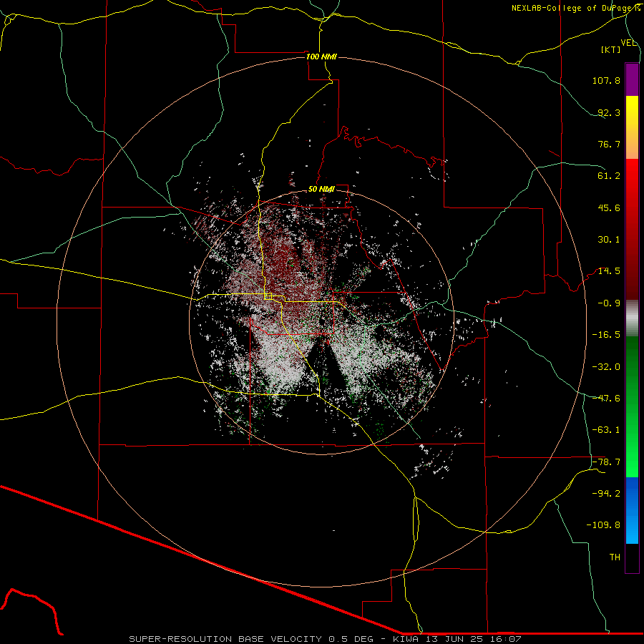Click the -0.9 velocity scale value
Viewport: 644px width, 644px height.
click(x=609, y=303)
